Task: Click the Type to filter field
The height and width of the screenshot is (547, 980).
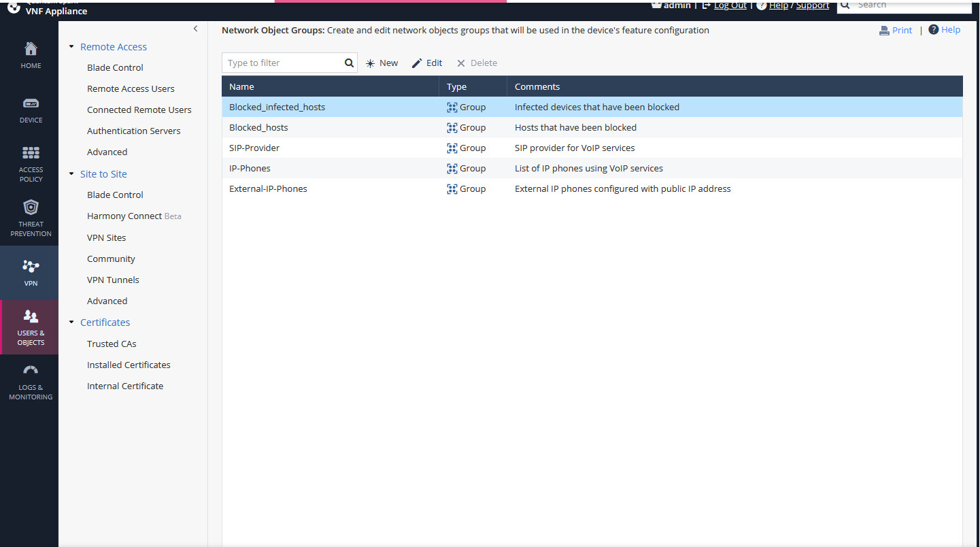Action: click(282, 62)
